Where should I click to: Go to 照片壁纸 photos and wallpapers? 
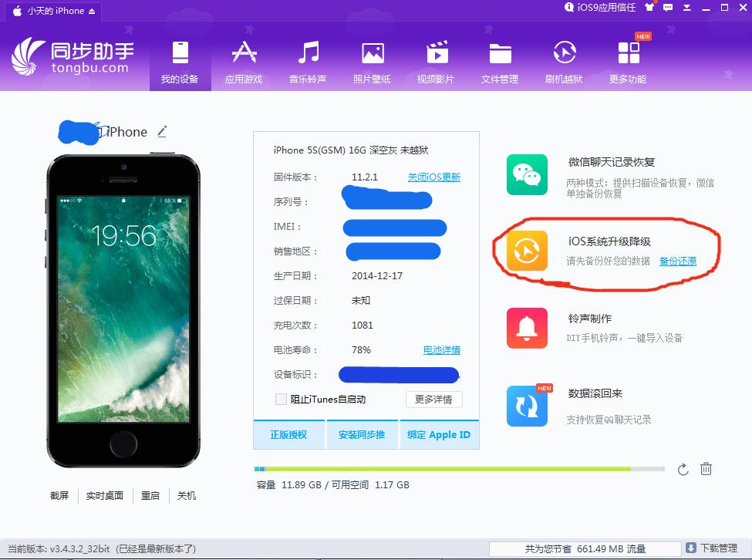tap(372, 62)
